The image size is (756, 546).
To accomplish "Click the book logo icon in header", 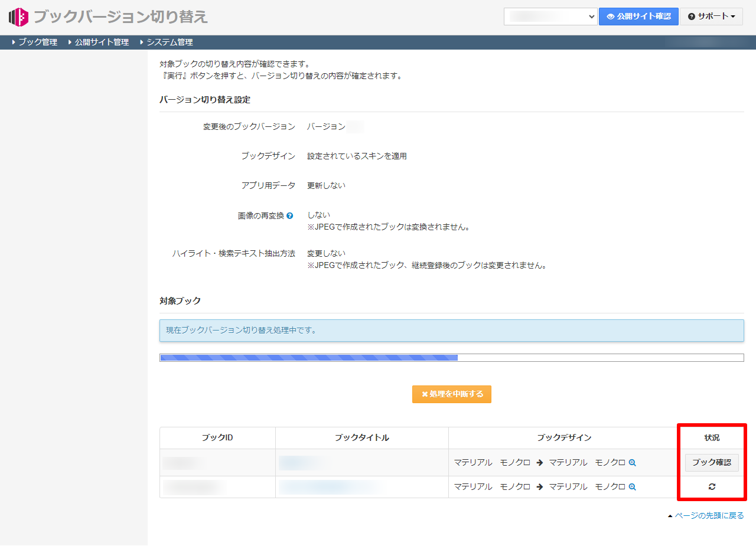I will click(x=18, y=17).
